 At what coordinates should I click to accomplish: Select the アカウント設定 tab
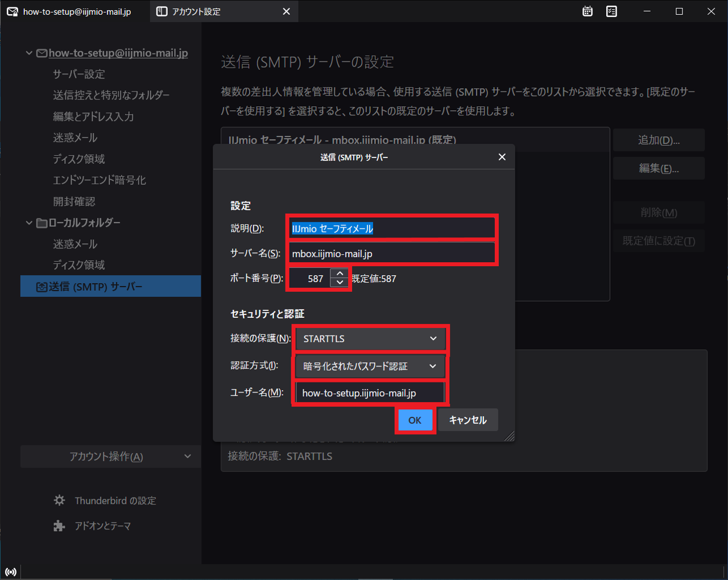tap(224, 11)
